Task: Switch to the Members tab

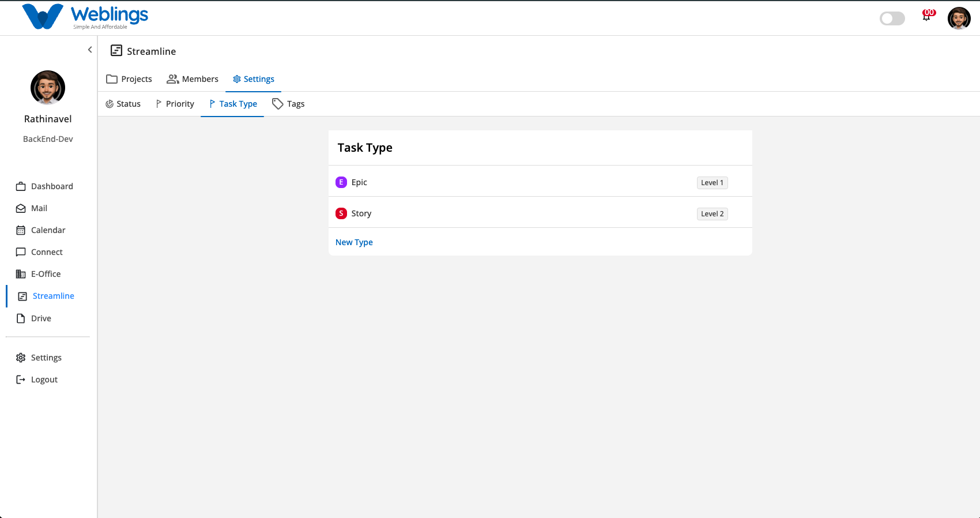Action: (x=193, y=79)
